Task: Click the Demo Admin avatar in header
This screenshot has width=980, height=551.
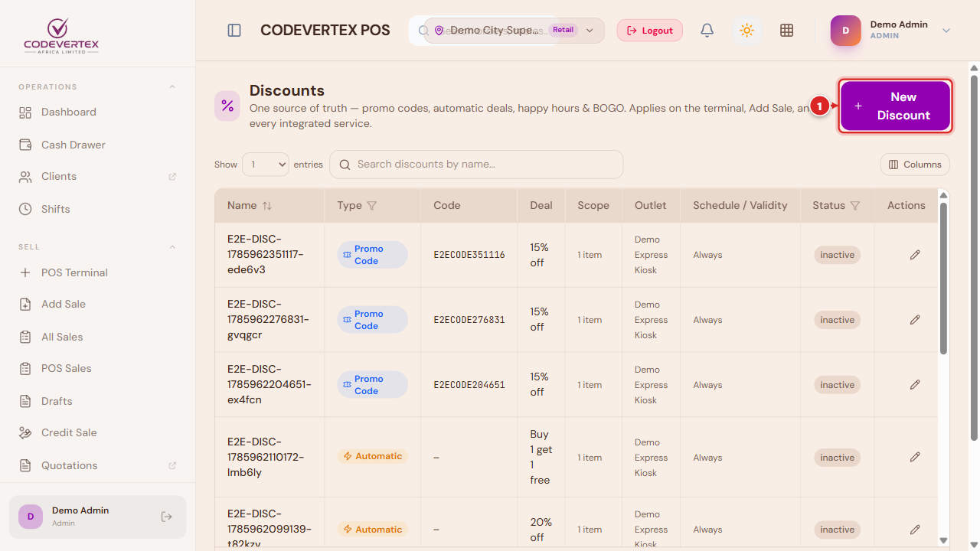Action: coord(846,31)
